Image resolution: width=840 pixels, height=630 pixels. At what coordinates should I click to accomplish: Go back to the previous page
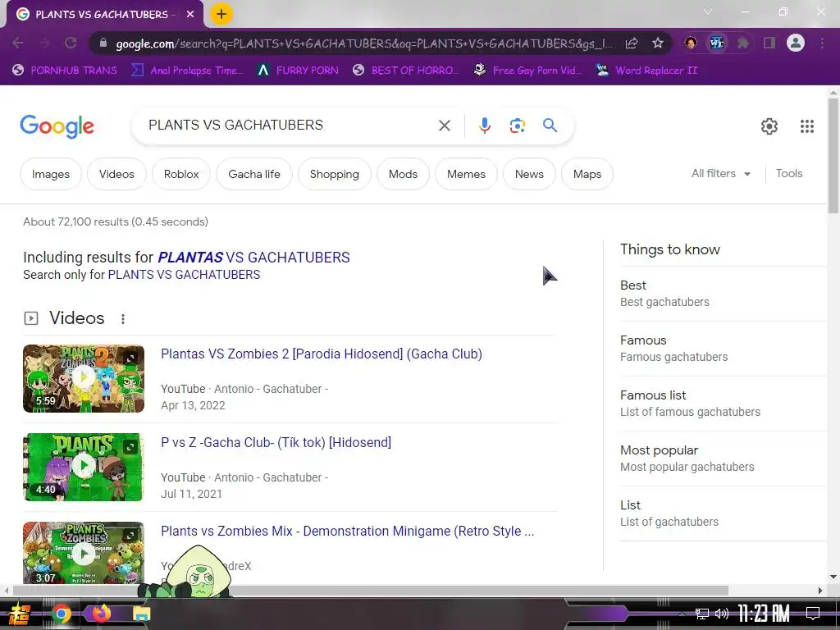[x=18, y=43]
